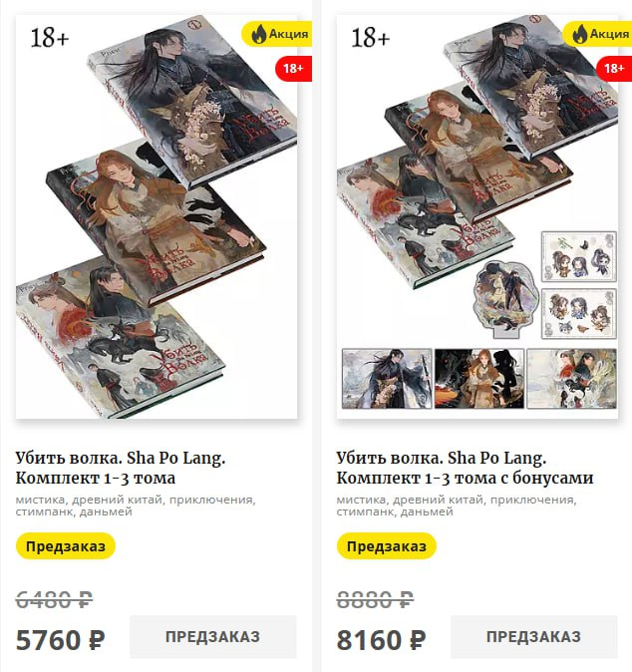Image resolution: width=632 pixels, height=672 pixels.
Task: Open title 'Комплект 1-3 тома' without bonuses
Action: (x=121, y=468)
